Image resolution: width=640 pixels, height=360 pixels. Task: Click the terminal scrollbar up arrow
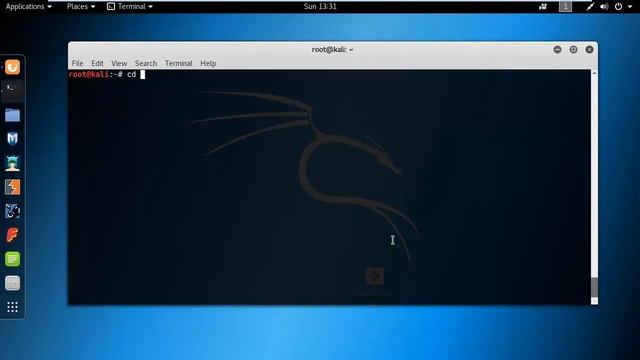(x=594, y=73)
